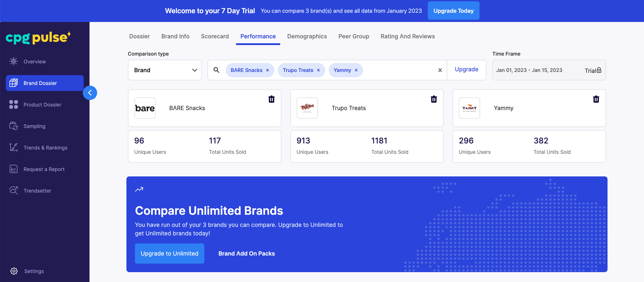This screenshot has height=282, width=644.
Task: Open the Brand Add On Packs link
Action: point(246,253)
